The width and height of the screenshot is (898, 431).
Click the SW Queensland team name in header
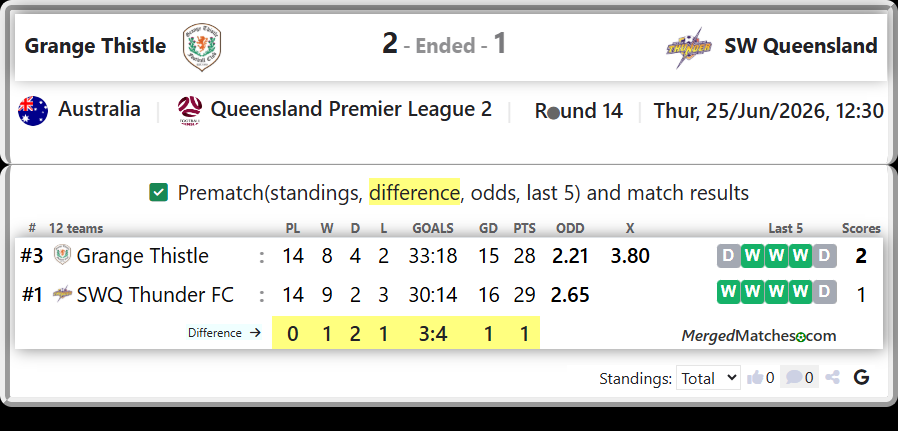click(801, 46)
